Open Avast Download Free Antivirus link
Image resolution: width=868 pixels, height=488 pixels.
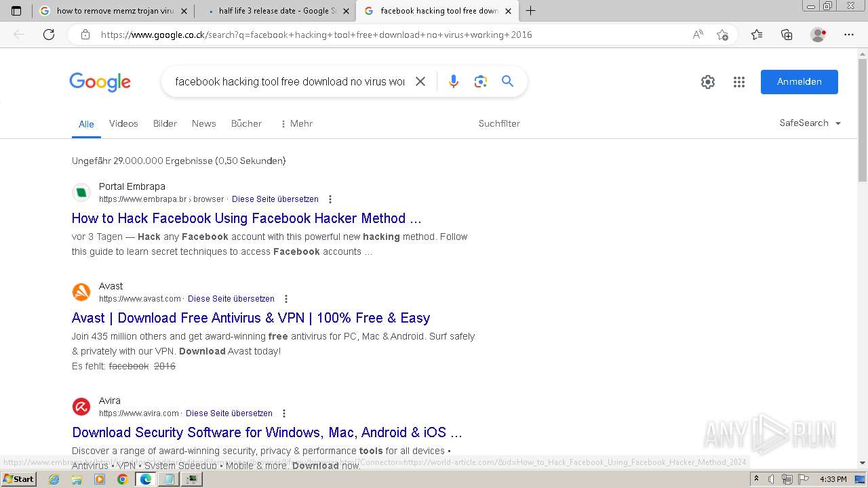tap(251, 318)
